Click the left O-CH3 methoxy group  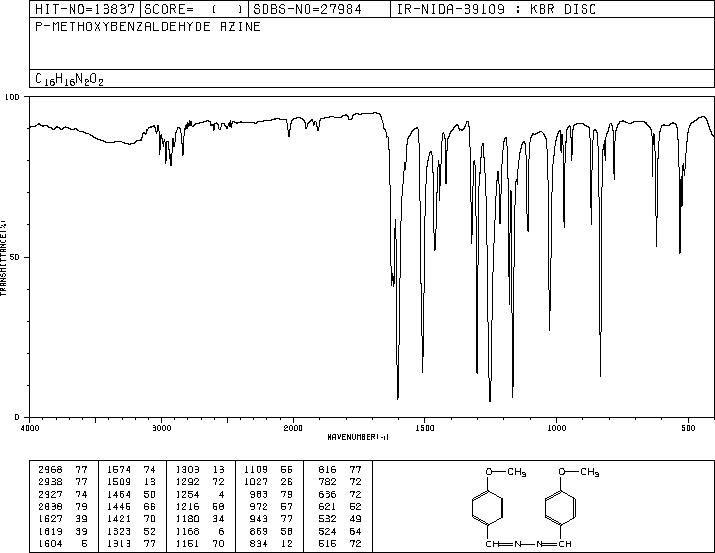point(506,472)
